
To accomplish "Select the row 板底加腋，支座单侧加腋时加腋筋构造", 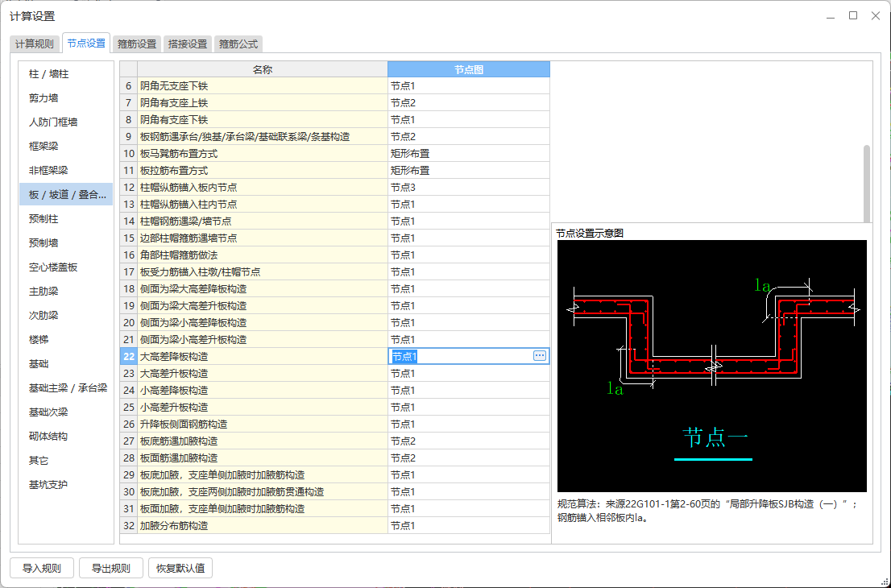I will [x=334, y=475].
